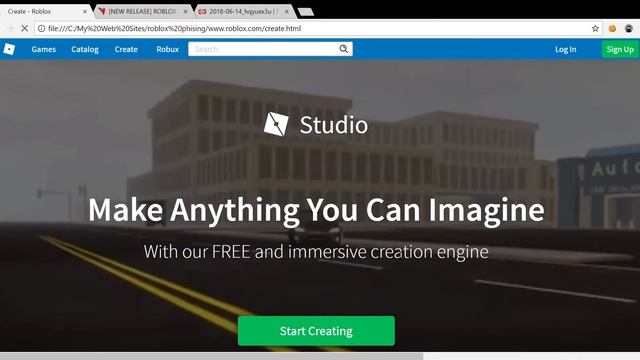The image size is (640, 360).
Task: Open the Games menu item
Action: tap(44, 49)
